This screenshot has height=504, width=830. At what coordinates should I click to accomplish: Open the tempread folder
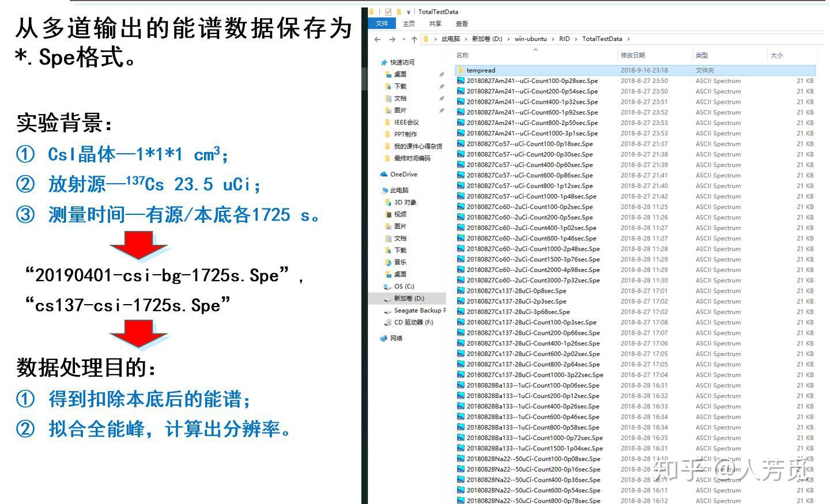481,70
